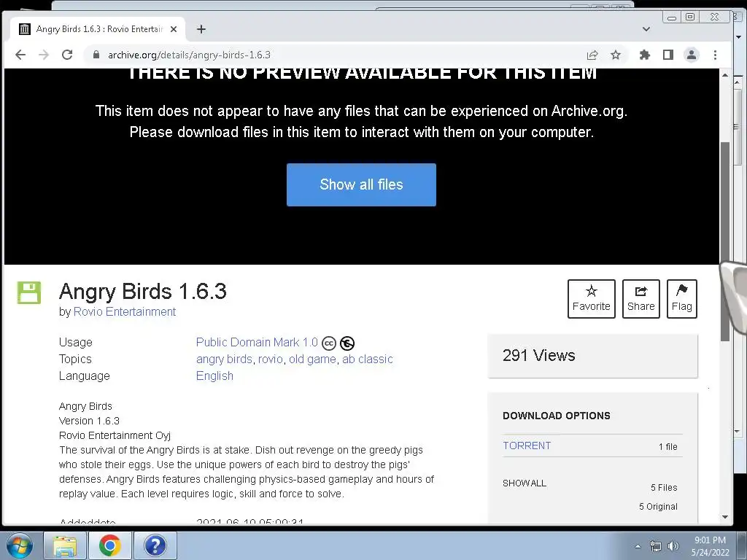The width and height of the screenshot is (747, 560).
Task: Open the ab classic topic link
Action: point(368,359)
